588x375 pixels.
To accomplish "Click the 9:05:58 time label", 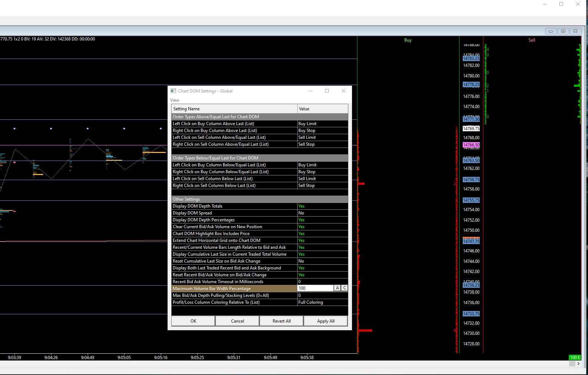I will pos(307,358).
